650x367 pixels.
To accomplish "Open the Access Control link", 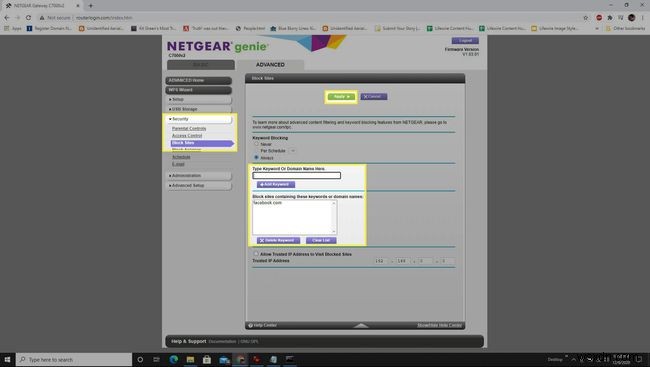I will pos(187,136).
